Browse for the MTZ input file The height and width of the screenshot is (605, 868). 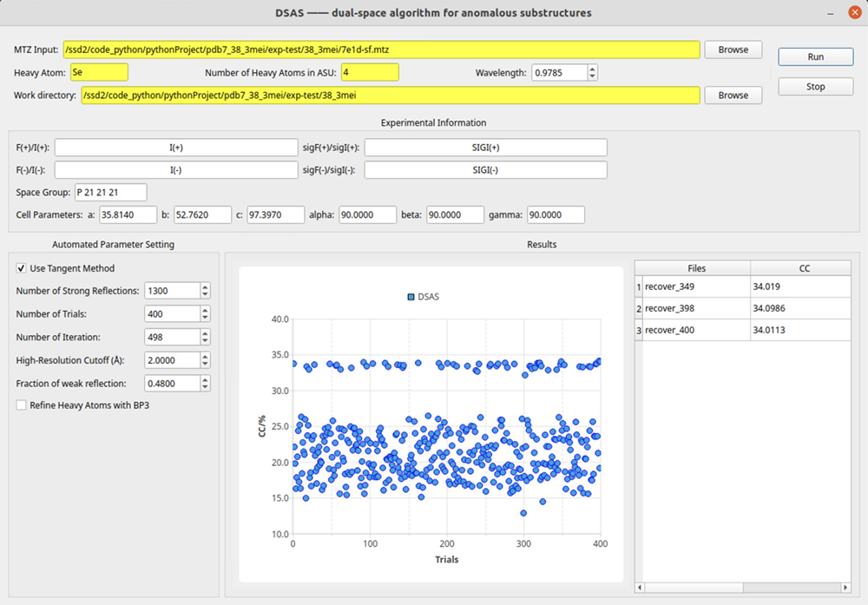pyautogui.click(x=733, y=49)
